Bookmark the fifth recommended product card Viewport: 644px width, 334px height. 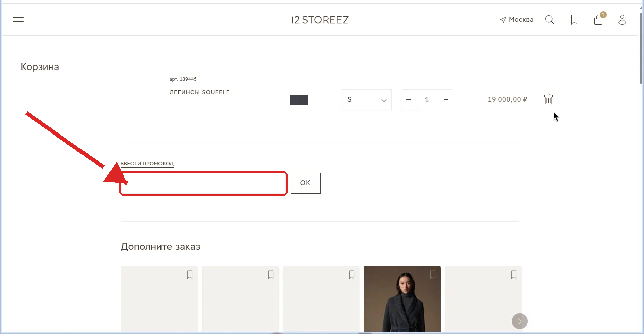click(514, 275)
